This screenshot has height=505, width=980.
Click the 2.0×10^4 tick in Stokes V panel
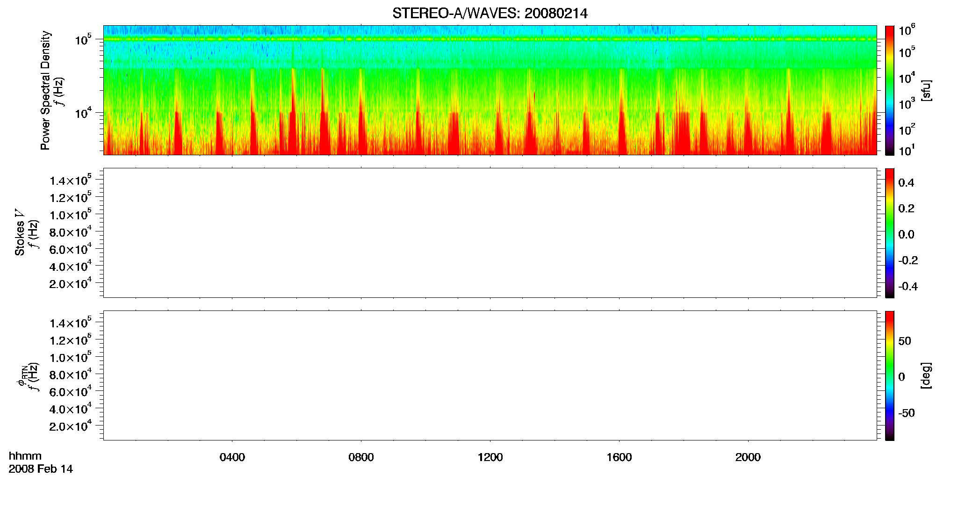71,283
